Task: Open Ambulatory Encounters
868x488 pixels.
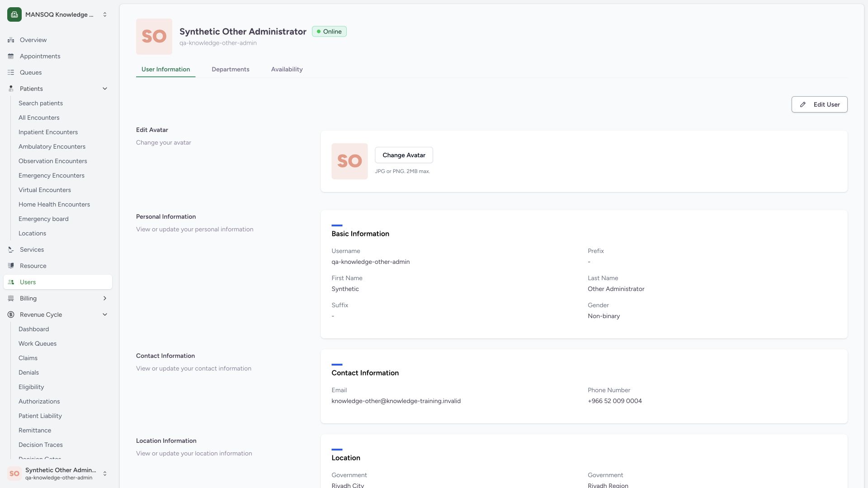Action: tap(52, 146)
